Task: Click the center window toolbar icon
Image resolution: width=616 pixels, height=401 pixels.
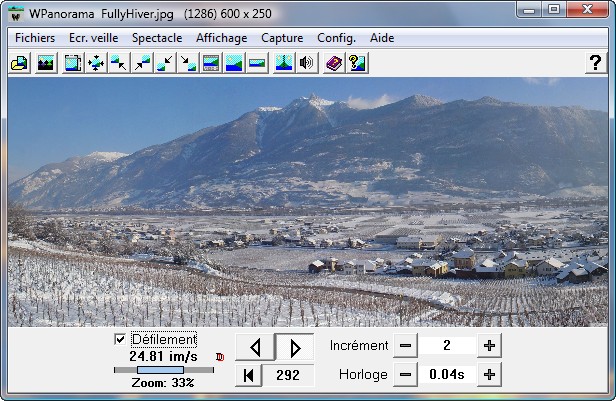Action: [96, 63]
